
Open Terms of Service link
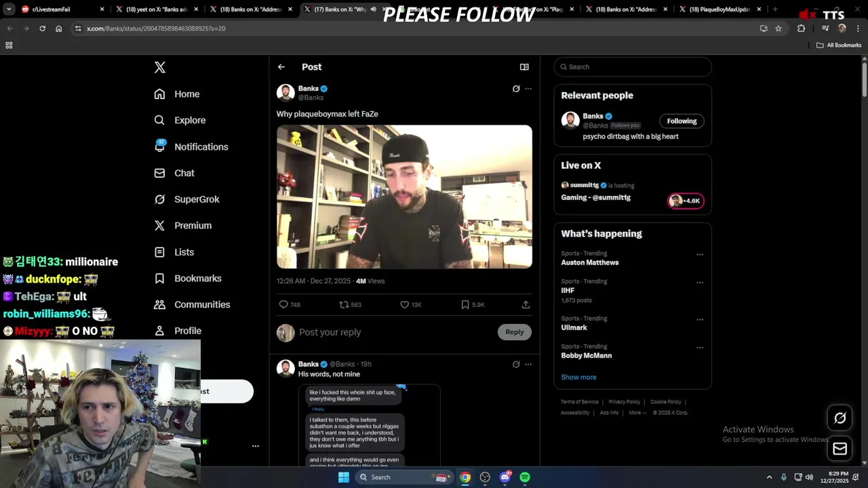(x=580, y=402)
